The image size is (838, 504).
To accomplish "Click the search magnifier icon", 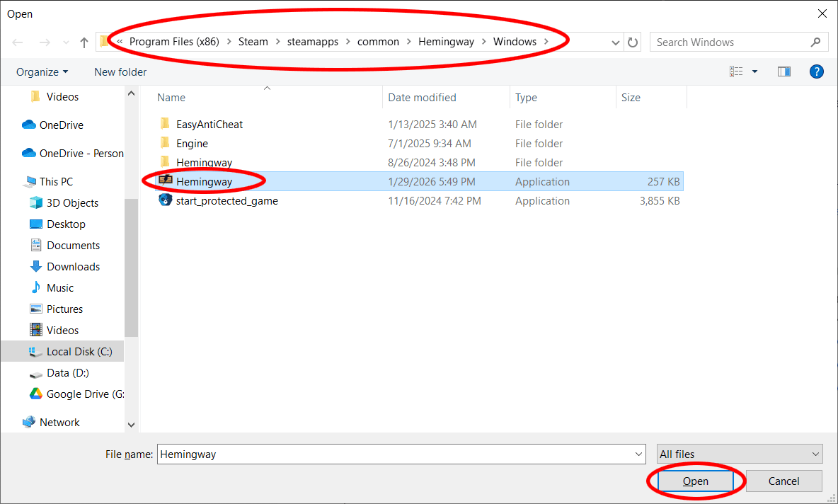I will tap(815, 42).
